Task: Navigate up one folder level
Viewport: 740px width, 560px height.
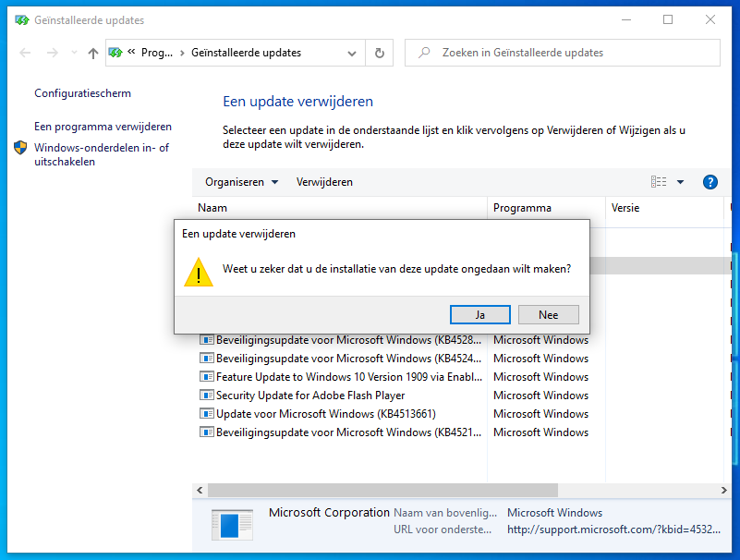Action: click(x=92, y=54)
